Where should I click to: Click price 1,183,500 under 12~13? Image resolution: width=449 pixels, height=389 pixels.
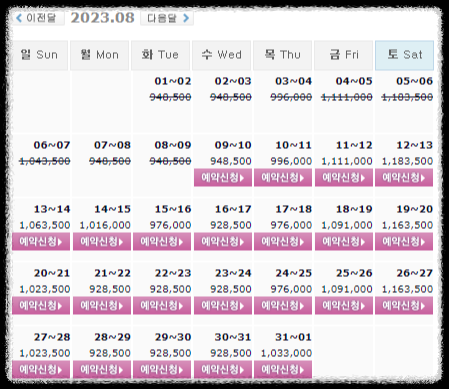407,161
